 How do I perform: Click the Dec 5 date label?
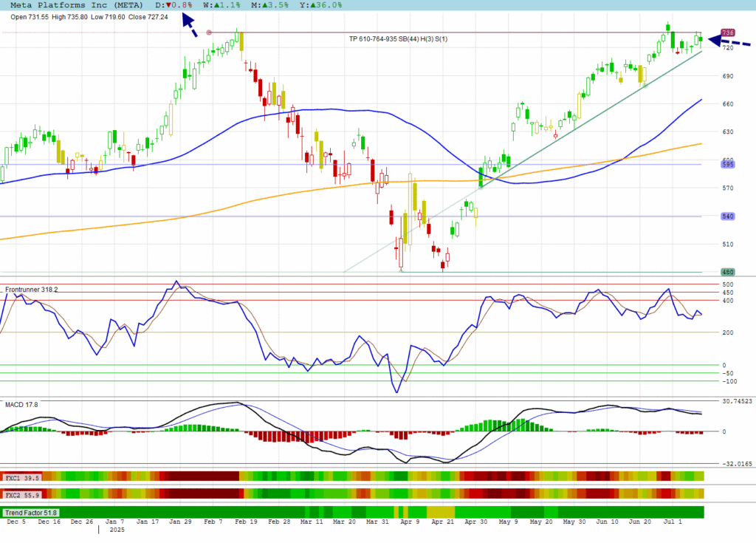pyautogui.click(x=16, y=522)
